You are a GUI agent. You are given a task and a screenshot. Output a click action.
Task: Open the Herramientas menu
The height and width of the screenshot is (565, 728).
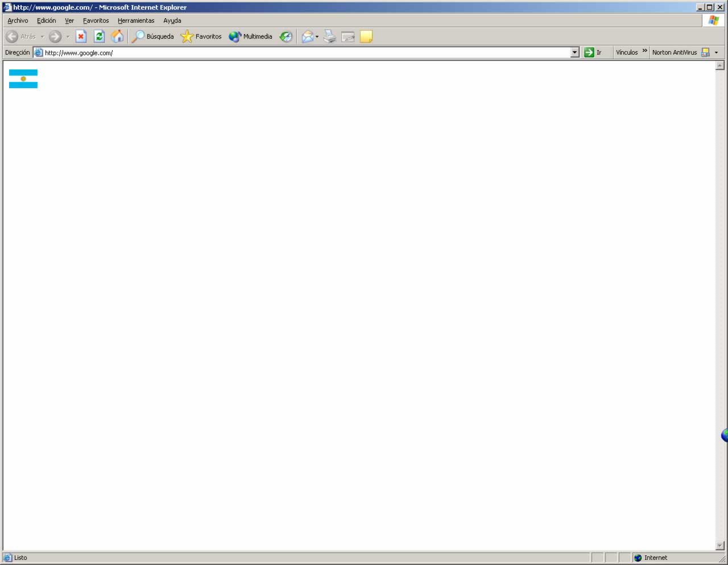136,20
